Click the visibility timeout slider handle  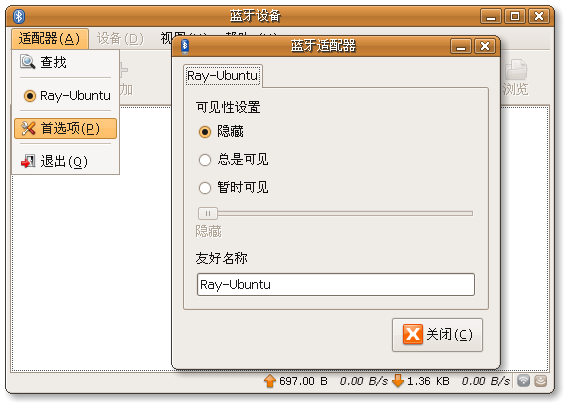(x=208, y=213)
